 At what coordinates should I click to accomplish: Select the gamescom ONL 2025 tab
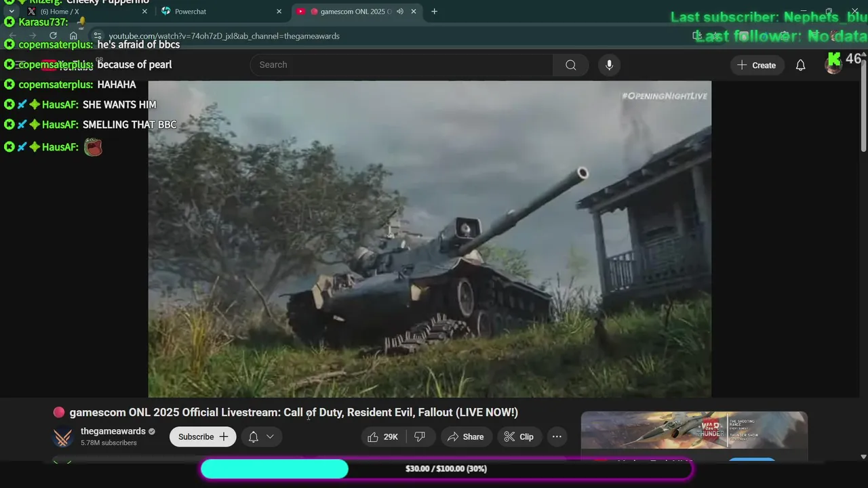(356, 12)
